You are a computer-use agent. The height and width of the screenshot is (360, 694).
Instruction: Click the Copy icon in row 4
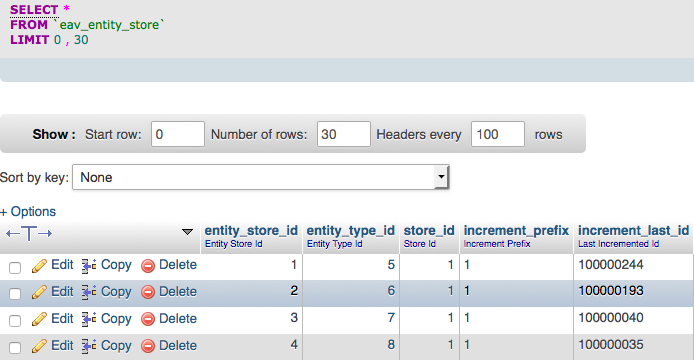(x=89, y=347)
